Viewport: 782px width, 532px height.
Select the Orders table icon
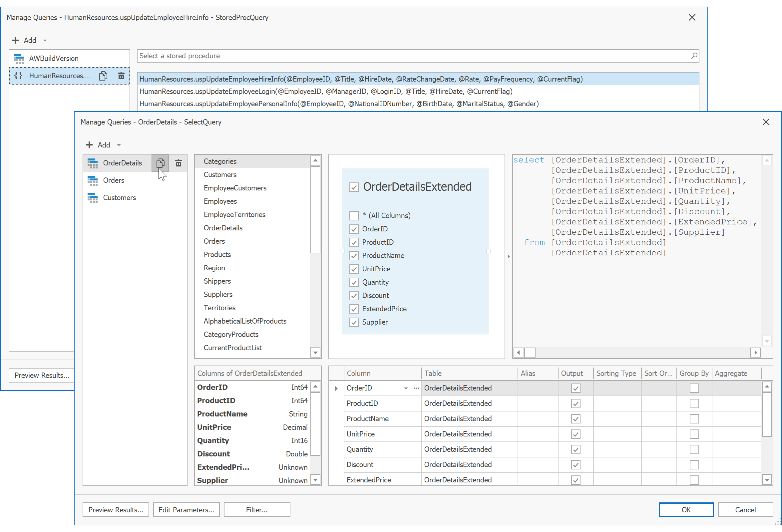pos(92,180)
